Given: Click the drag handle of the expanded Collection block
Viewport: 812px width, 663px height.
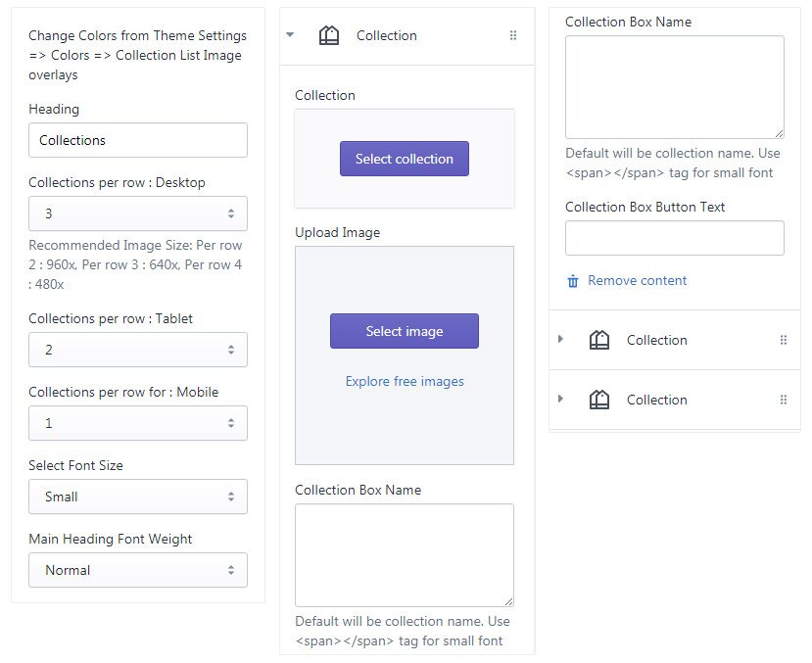Looking at the screenshot, I should point(513,35).
